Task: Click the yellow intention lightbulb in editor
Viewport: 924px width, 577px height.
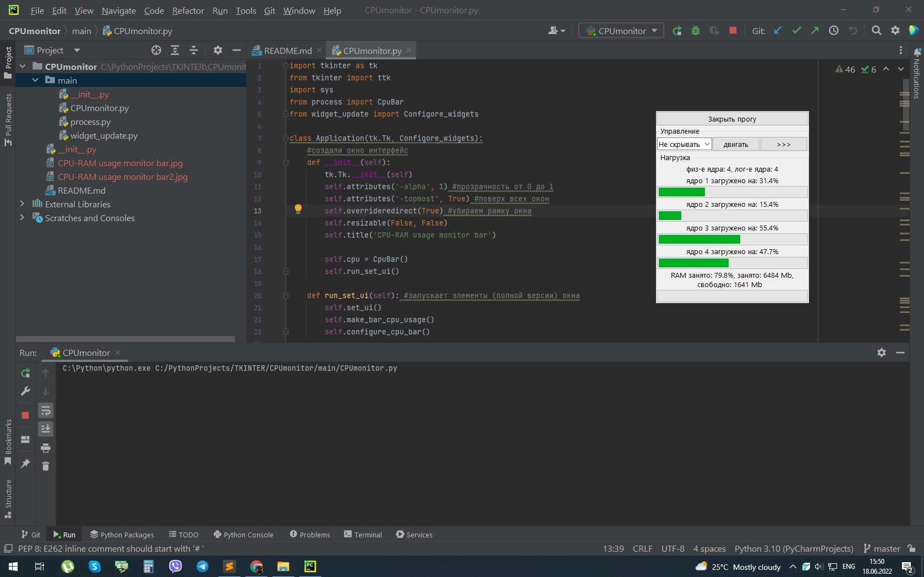Action: 298,209
